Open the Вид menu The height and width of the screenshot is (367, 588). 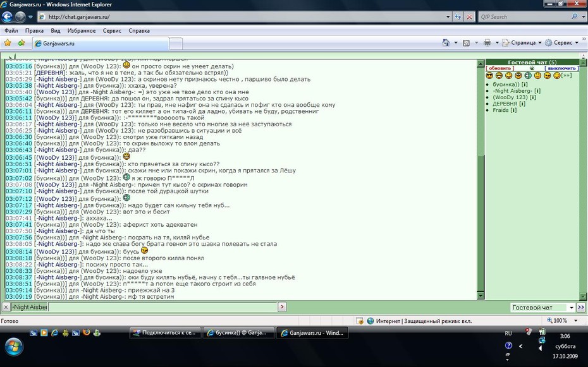click(x=56, y=31)
